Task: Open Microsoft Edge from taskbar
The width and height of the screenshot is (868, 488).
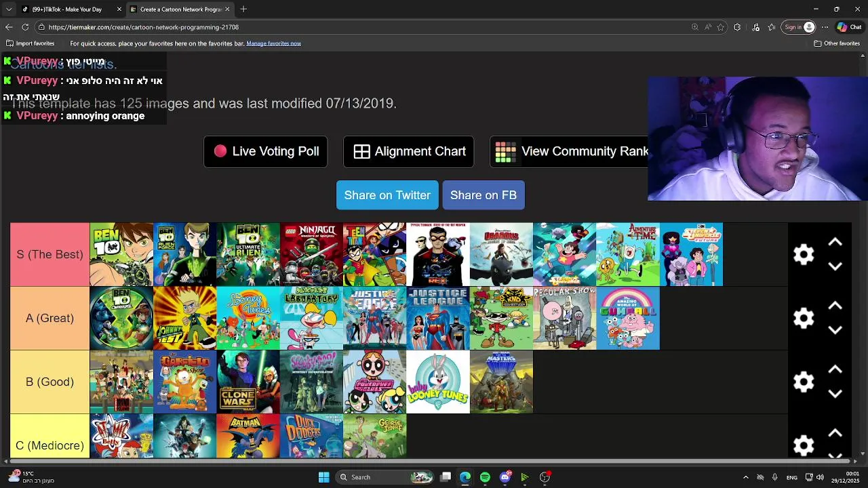Action: (x=465, y=477)
